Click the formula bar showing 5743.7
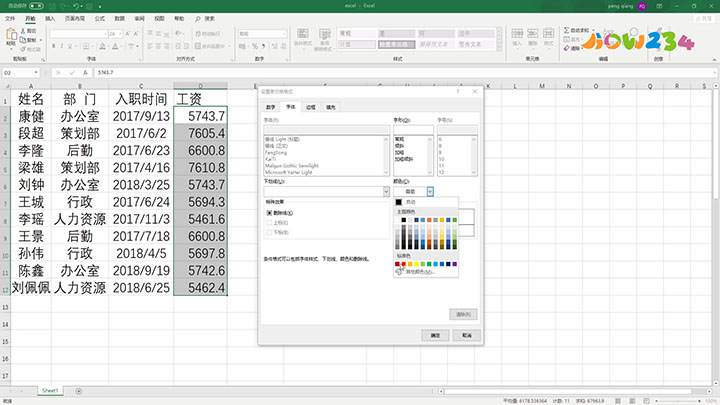720x405 pixels. [x=404, y=73]
